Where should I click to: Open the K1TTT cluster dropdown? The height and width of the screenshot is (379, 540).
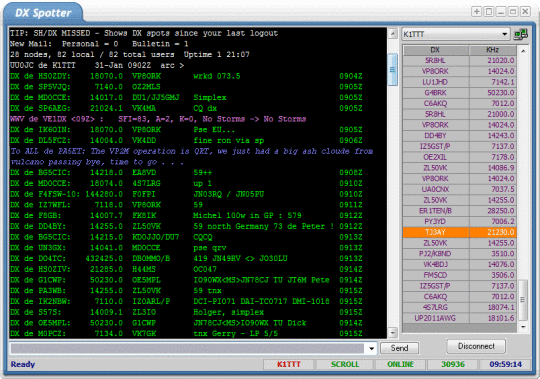(504, 34)
